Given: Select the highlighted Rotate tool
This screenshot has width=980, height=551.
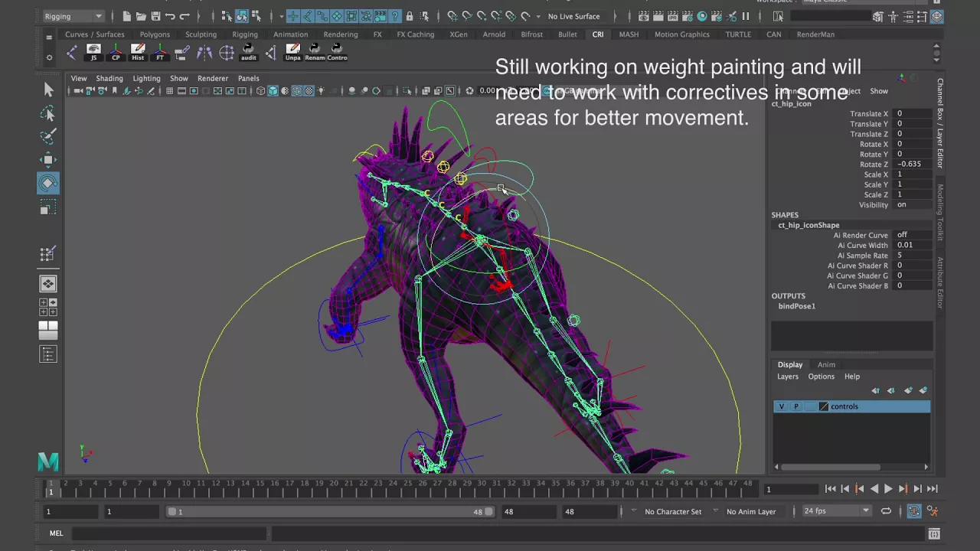Looking at the screenshot, I should tap(47, 183).
